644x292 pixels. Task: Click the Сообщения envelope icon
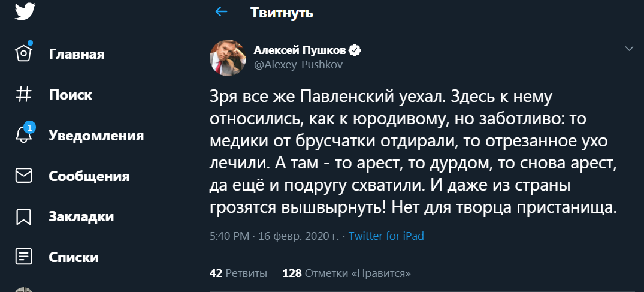pos(24,176)
